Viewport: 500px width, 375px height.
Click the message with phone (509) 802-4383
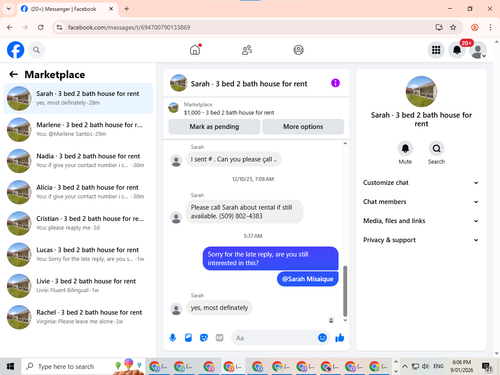click(x=244, y=212)
